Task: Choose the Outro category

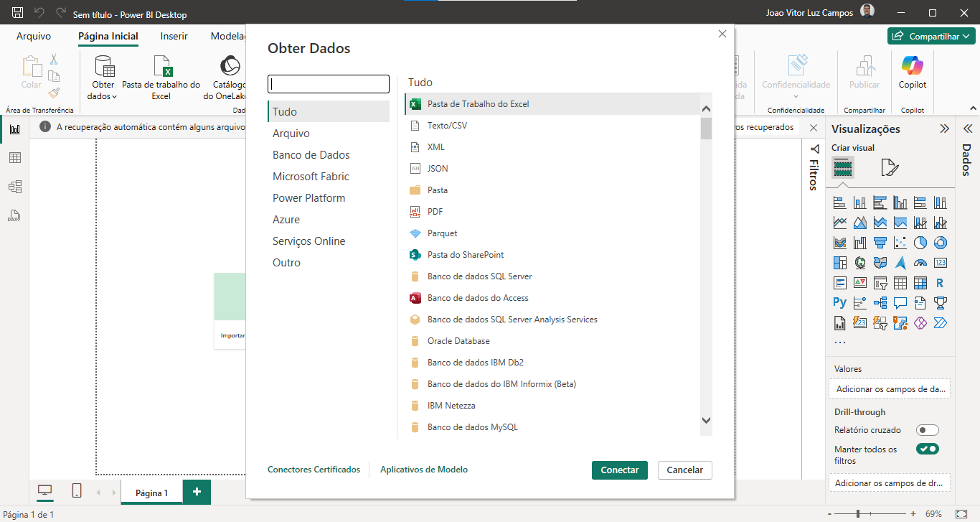Action: point(329,263)
